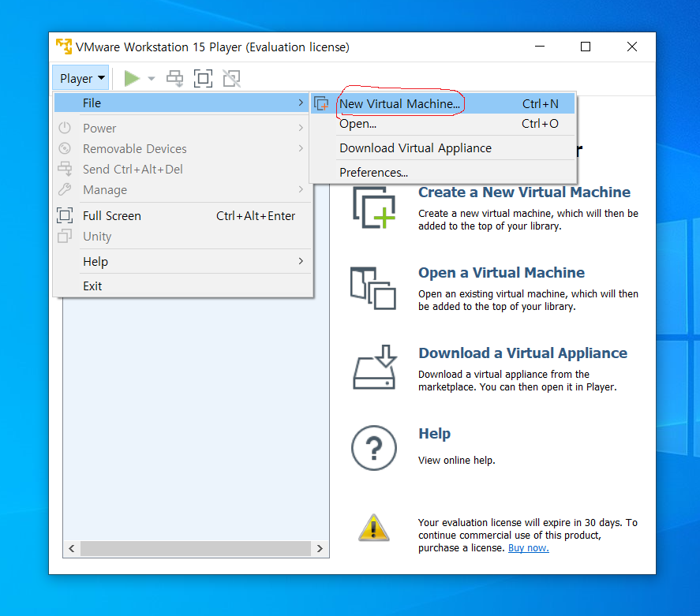This screenshot has height=616, width=700.
Task: Expand the File submenu arrow
Action: pyautogui.click(x=301, y=103)
